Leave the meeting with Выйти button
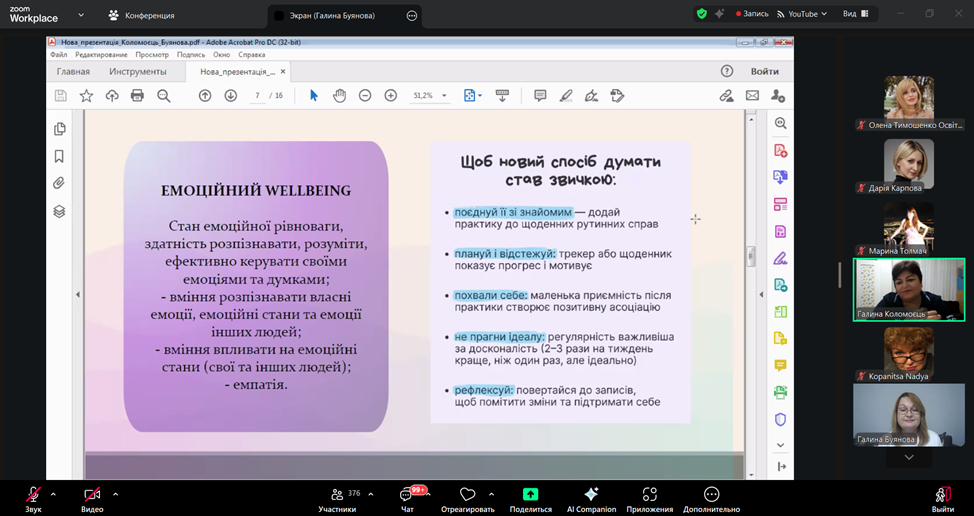 [x=942, y=496]
